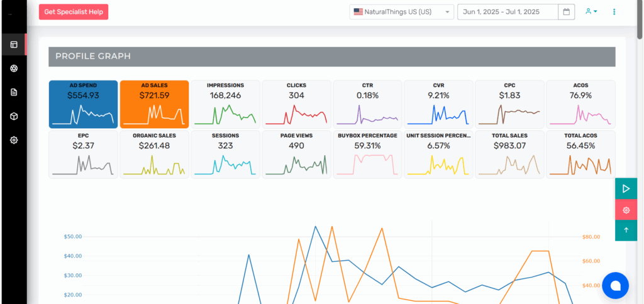Open the dashboard layout icon in sidebar
Screen dimensions: 644x304
14,45
